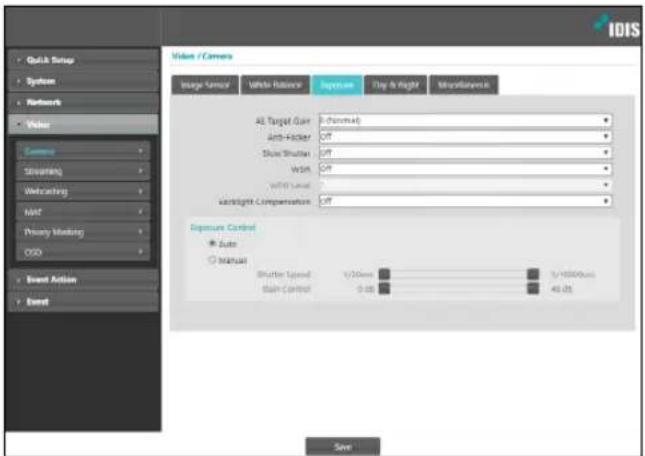Expand the Quick Setup menu
Screen dimensions: 645x456
coord(83,60)
